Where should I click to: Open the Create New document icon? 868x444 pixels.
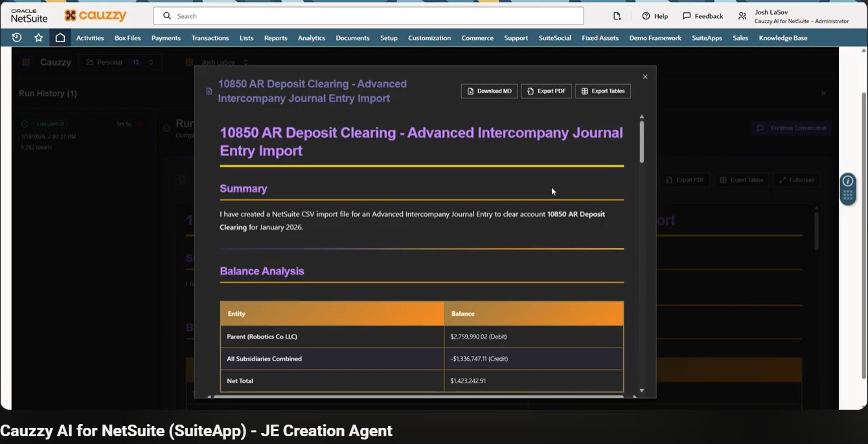click(x=617, y=16)
